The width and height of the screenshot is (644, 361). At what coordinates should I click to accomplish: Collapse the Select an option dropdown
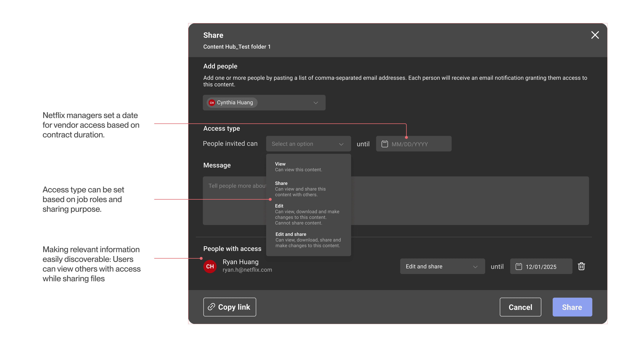341,144
